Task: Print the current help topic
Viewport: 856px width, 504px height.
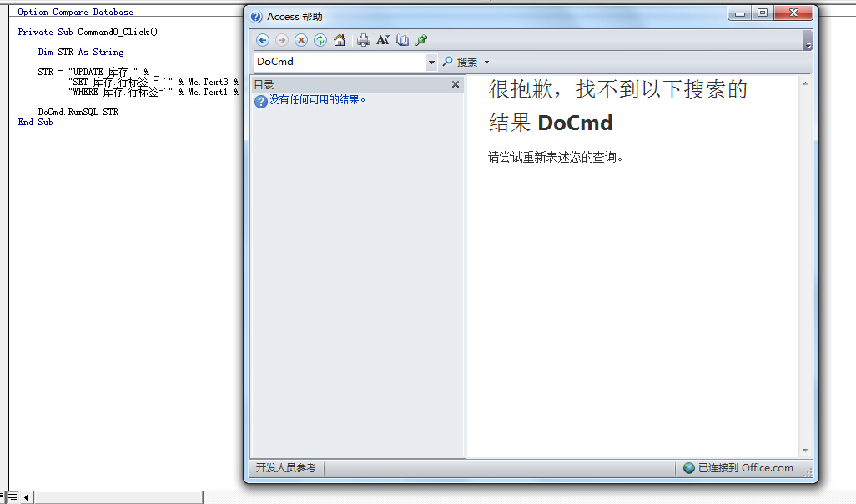Action: [364, 40]
